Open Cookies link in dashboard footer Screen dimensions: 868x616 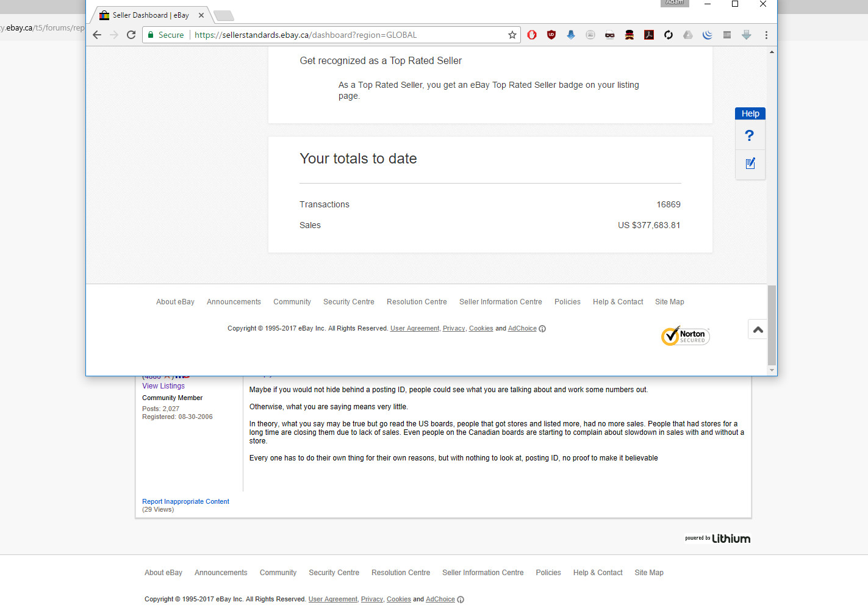(481, 329)
